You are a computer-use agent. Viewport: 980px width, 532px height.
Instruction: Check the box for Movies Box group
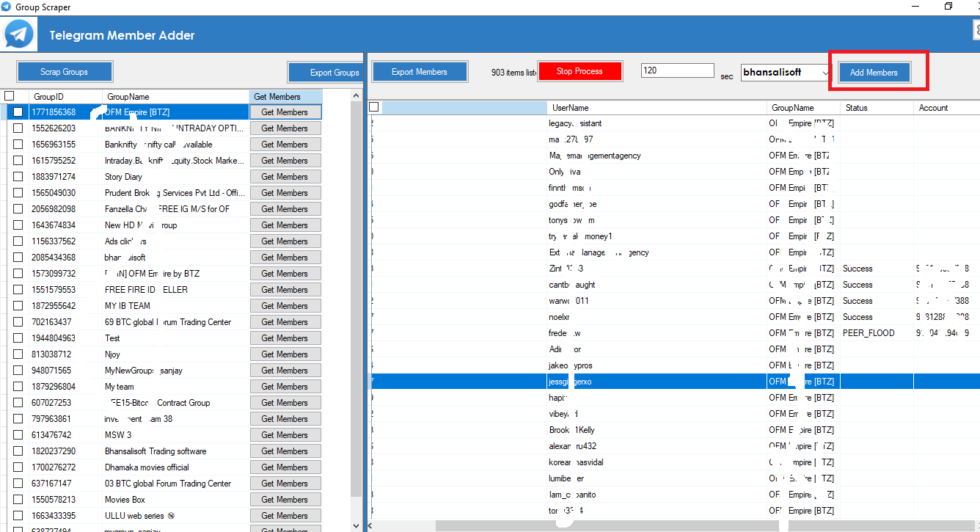pyautogui.click(x=18, y=500)
